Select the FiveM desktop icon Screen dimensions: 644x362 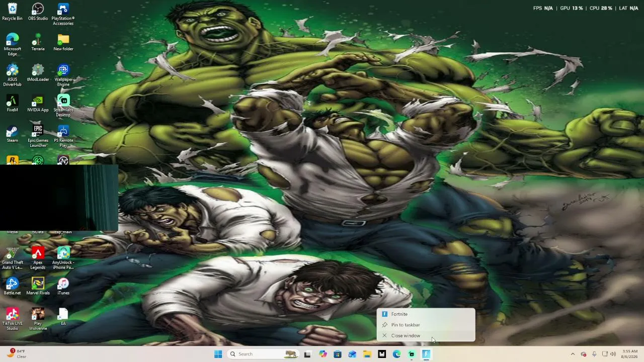coord(13,104)
